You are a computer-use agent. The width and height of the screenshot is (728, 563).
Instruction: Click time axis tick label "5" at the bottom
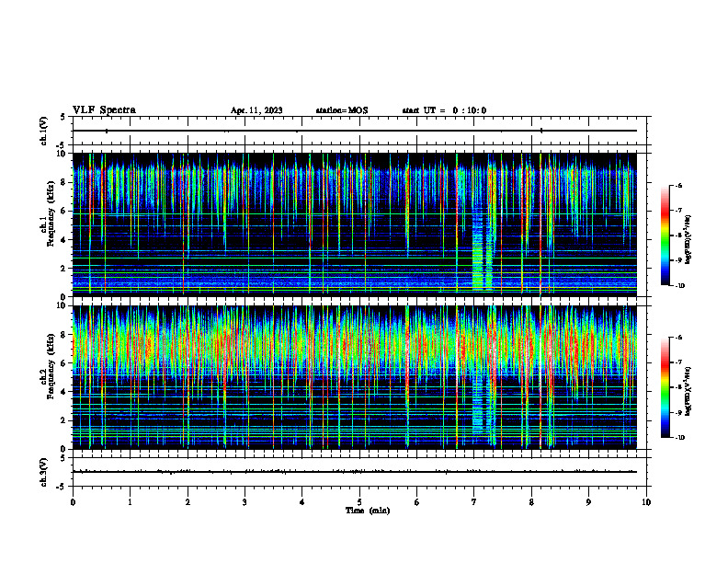pos(359,502)
